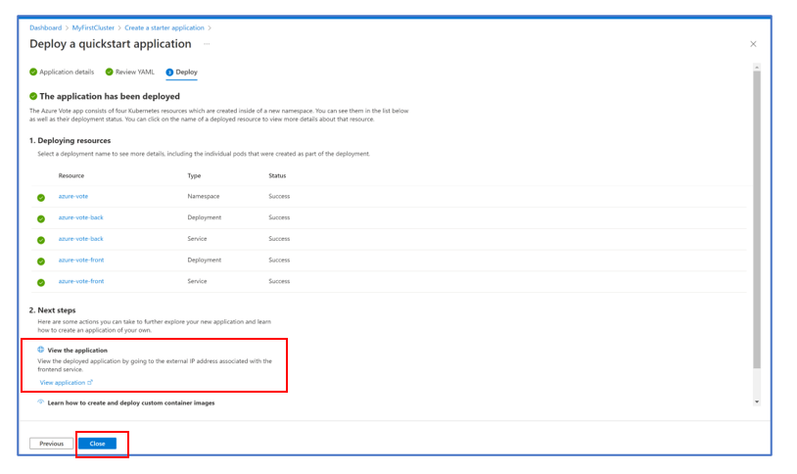
Task: Click scrollbar up arrow
Action: [x=757, y=67]
